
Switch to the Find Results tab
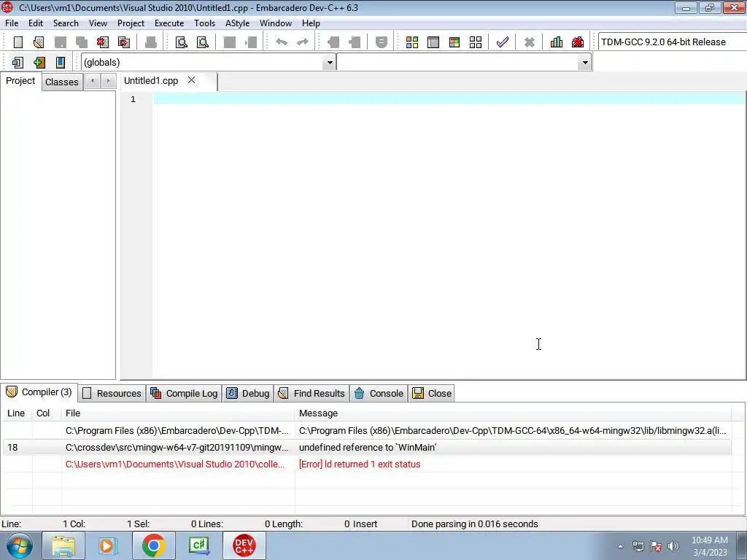pos(311,393)
